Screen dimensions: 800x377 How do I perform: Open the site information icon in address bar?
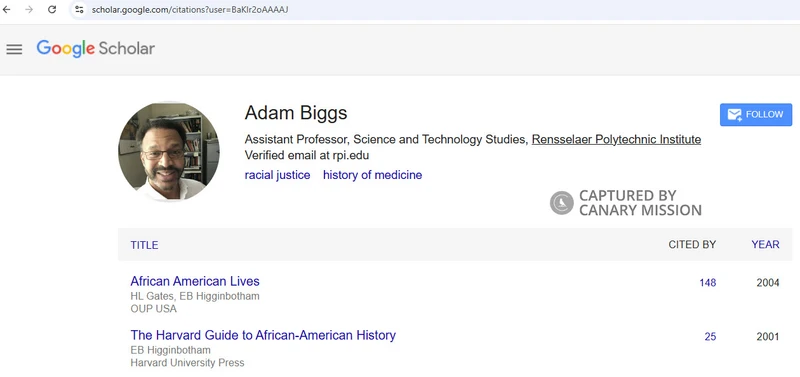(79, 9)
